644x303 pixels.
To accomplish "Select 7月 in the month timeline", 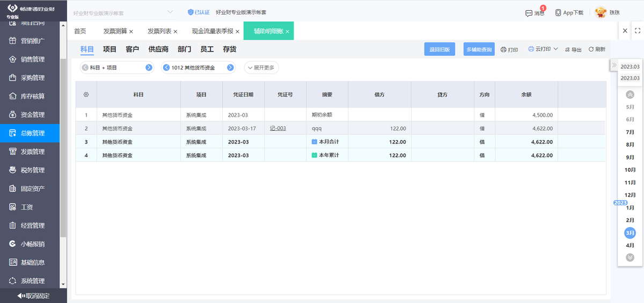I will (630, 132).
